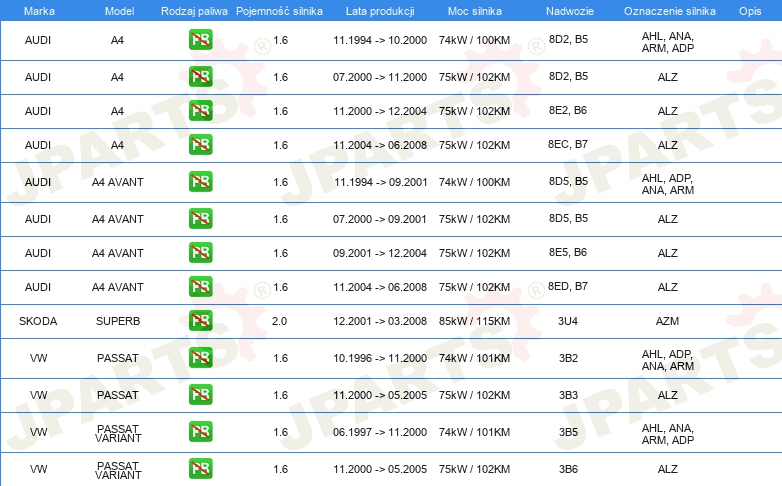The width and height of the screenshot is (782, 486).
Task: Select the SKODA brand cell
Action: 38,321
